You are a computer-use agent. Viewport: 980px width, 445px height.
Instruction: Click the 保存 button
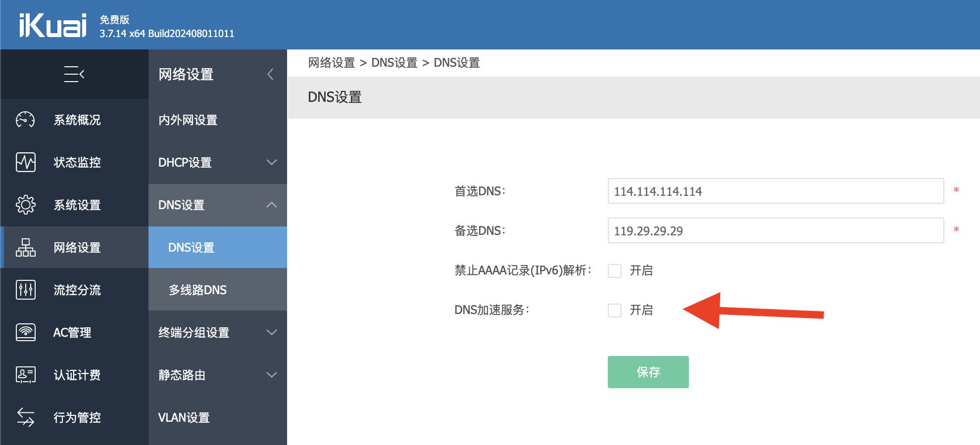point(648,372)
